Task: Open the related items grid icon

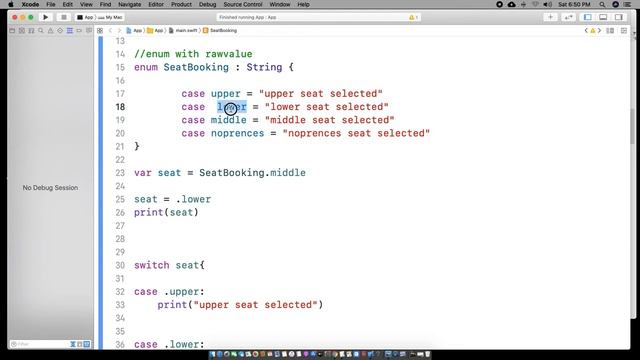Action: tap(100, 31)
